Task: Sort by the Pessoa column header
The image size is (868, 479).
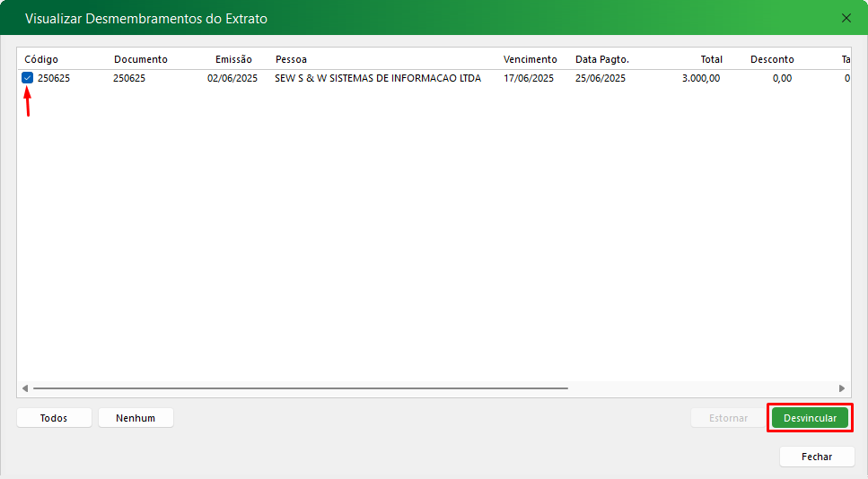Action: click(291, 59)
